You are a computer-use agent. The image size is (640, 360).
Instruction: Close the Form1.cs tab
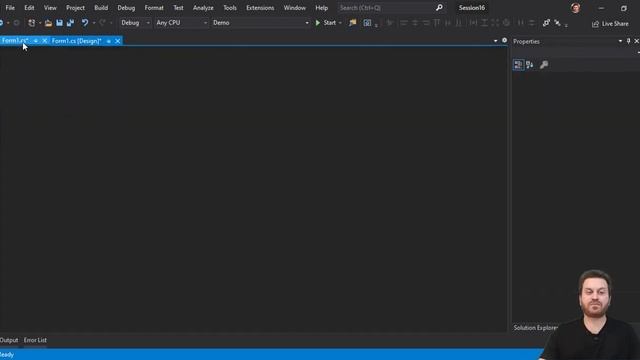(x=44, y=41)
